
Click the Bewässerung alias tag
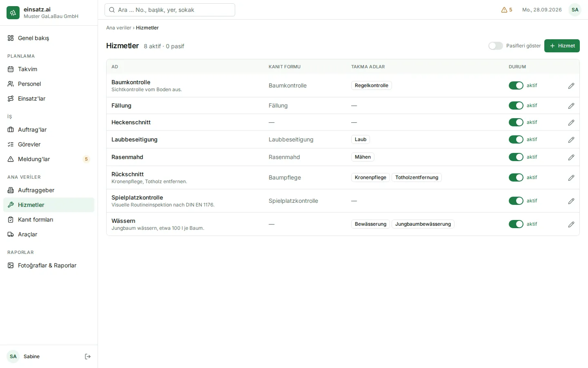[x=370, y=224]
